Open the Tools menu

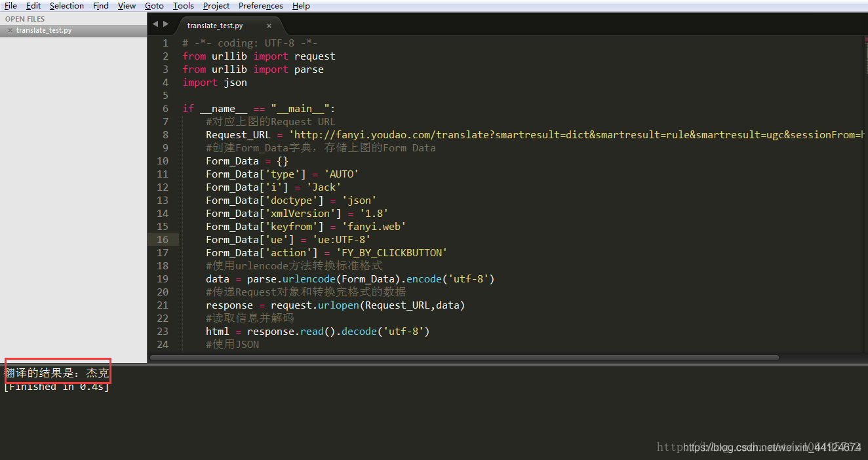coord(184,6)
